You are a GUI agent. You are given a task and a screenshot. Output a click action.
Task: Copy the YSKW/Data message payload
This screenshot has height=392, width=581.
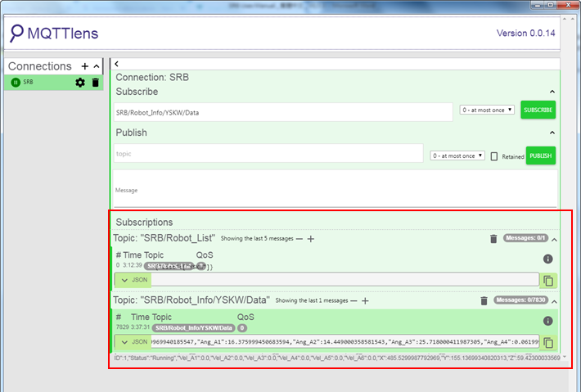548,343
